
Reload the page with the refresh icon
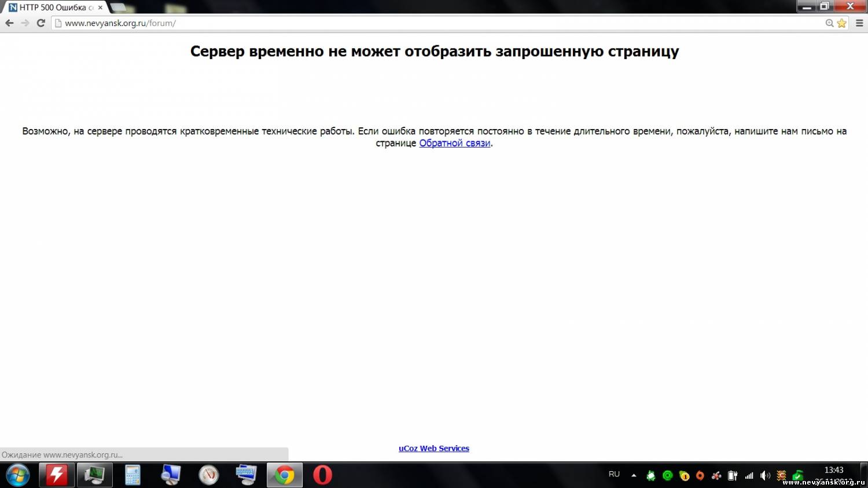click(x=41, y=23)
